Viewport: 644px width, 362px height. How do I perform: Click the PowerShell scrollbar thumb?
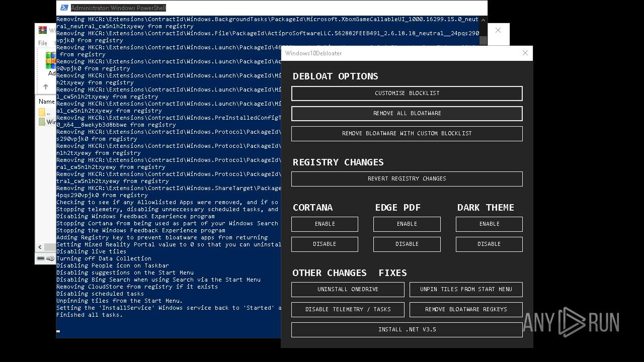click(x=484, y=40)
